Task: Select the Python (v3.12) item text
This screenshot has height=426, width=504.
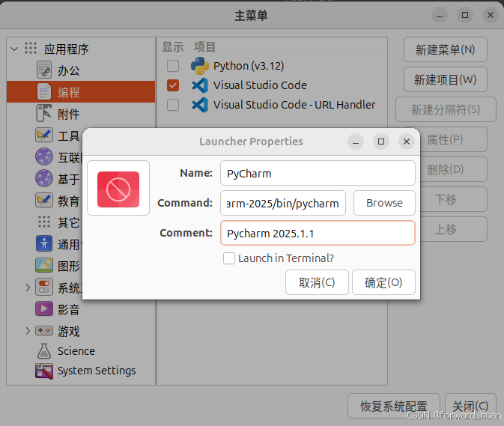Action: coord(249,66)
